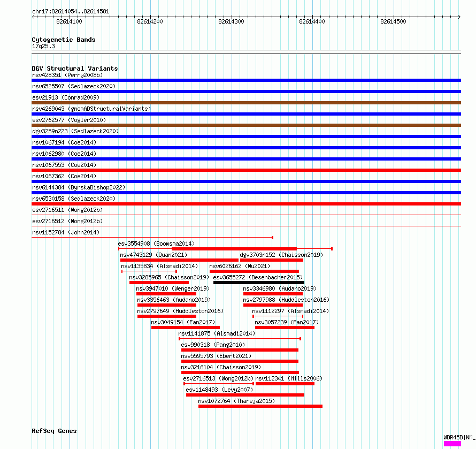Image resolution: width=476 pixels, height=449 pixels.
Task: Open nsv1152784 (John2014) label
Action: 66,232
